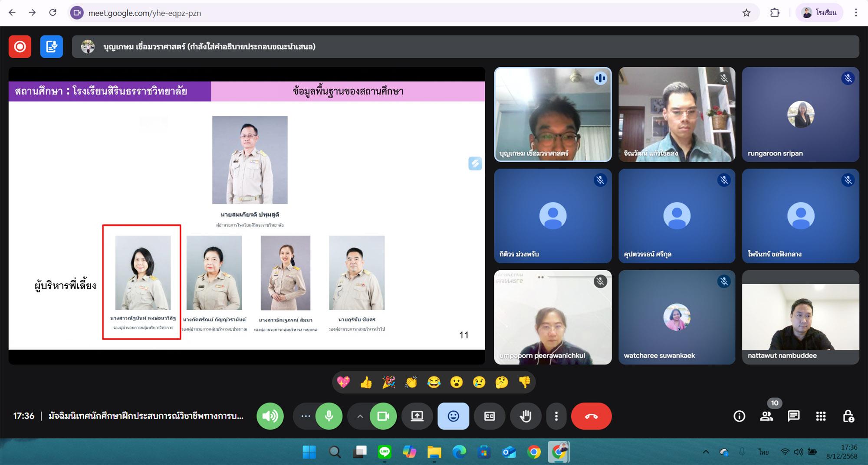Raise hand in the meeting
The width and height of the screenshot is (868, 465).
point(526,416)
